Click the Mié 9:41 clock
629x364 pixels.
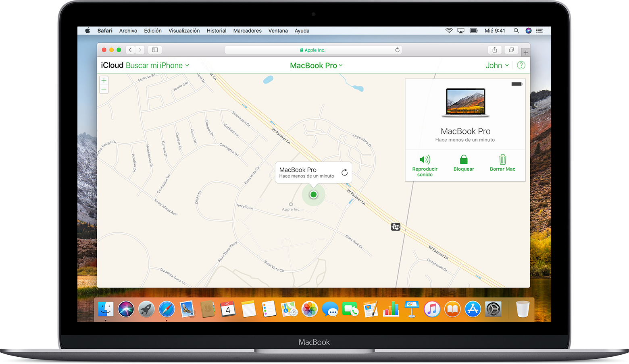tap(495, 31)
